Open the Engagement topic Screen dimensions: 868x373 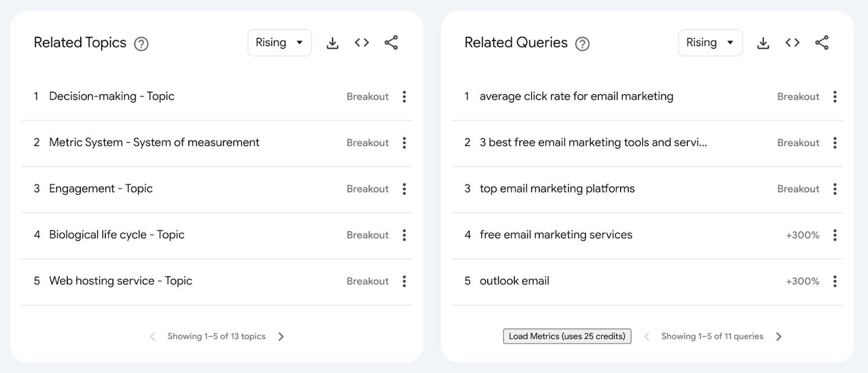click(101, 189)
